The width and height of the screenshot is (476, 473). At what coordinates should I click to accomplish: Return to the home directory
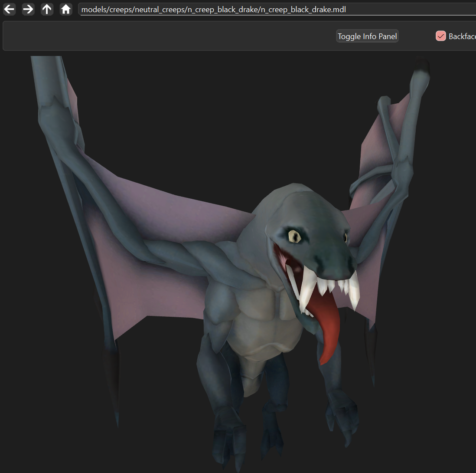65,9
